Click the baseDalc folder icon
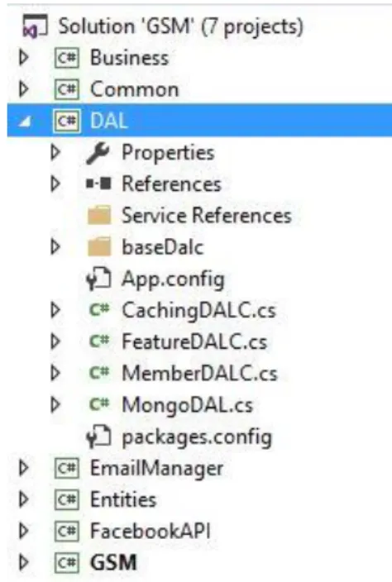392x582 pixels. (99, 246)
